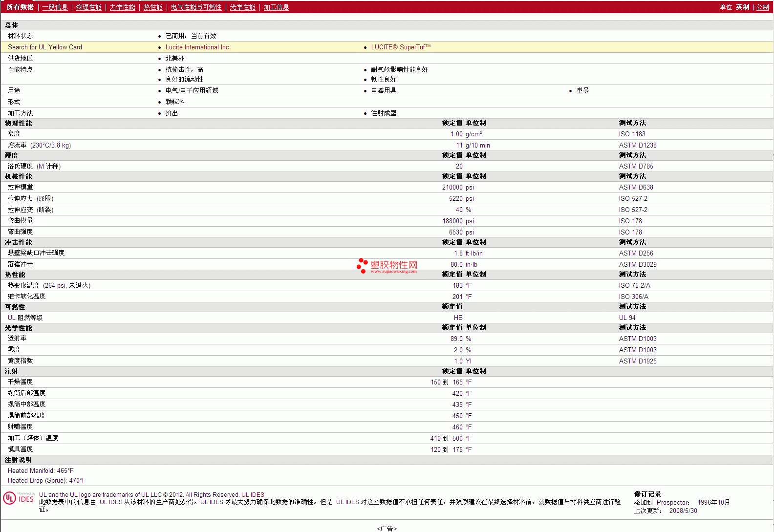This screenshot has height=532, width=774.
Task: Click the 注射成型 processing method text
Action: (384, 113)
